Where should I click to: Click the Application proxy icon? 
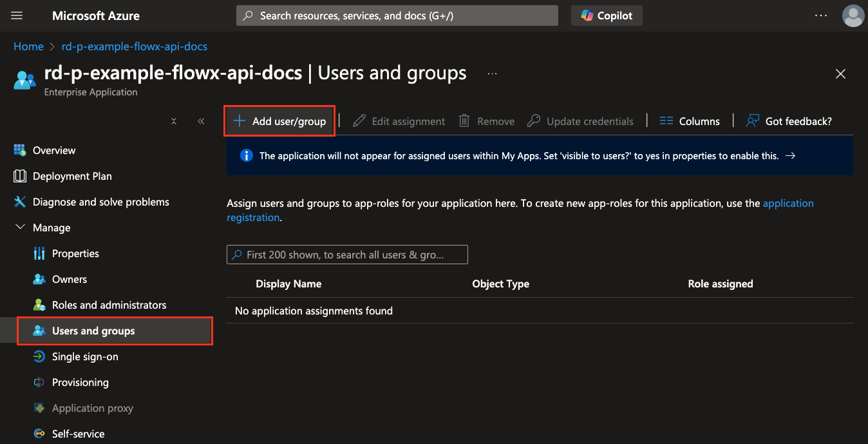point(39,408)
